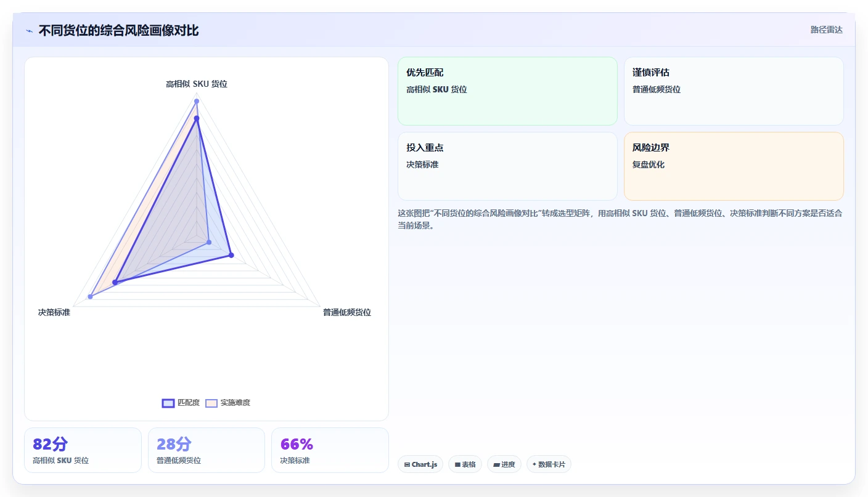Select the 优先匹配 matrix card
868x497 pixels.
point(507,91)
